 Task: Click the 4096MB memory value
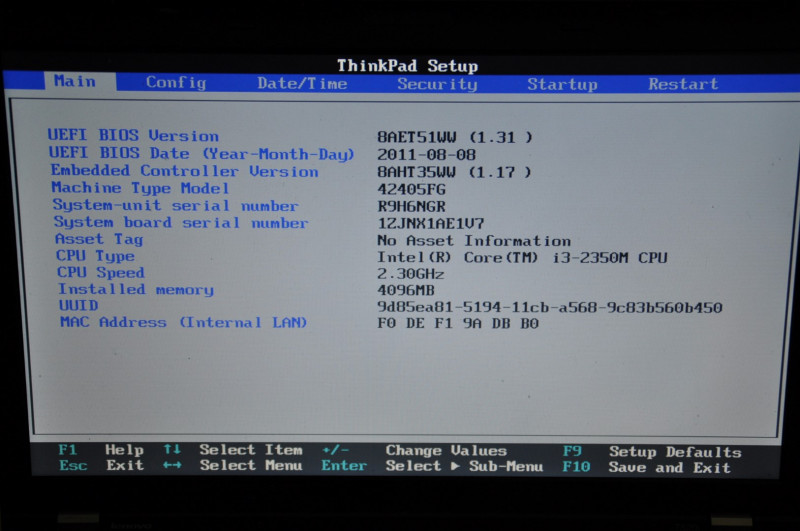coord(406,290)
